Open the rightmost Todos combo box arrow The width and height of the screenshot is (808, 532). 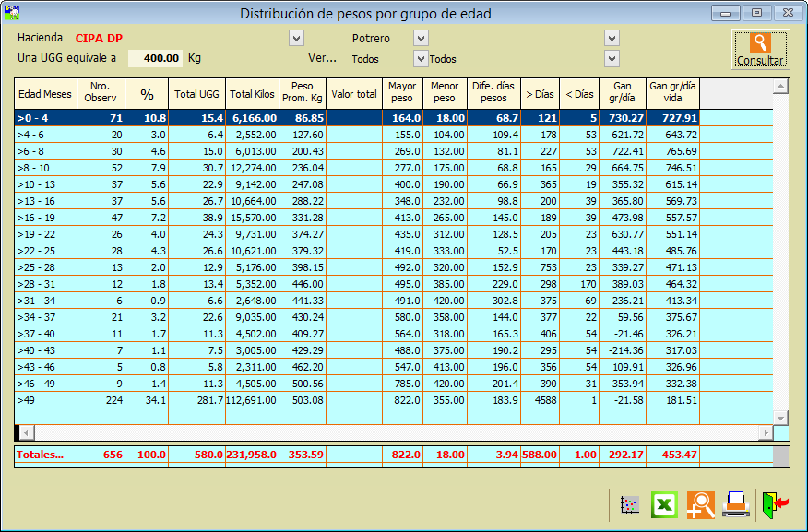(x=611, y=59)
